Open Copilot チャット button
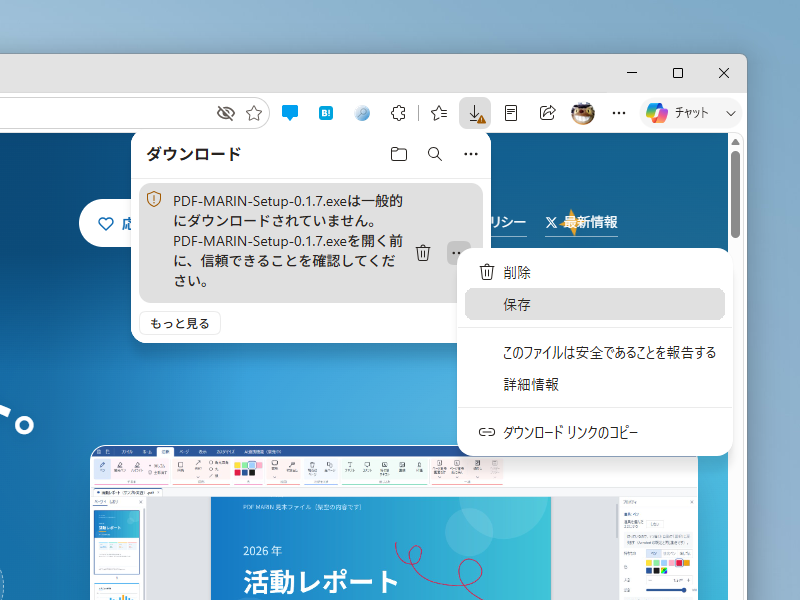Image resolution: width=800 pixels, height=600 pixels. tap(677, 113)
